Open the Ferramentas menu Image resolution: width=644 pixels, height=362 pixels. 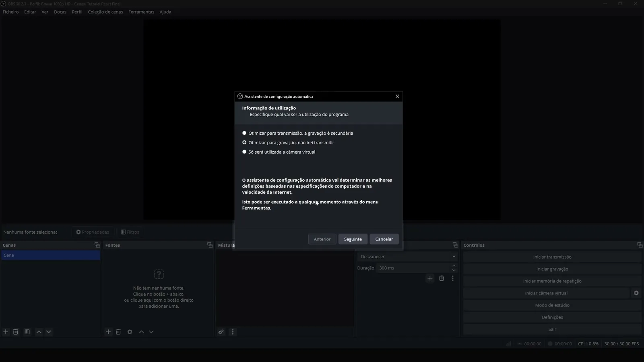tap(141, 12)
